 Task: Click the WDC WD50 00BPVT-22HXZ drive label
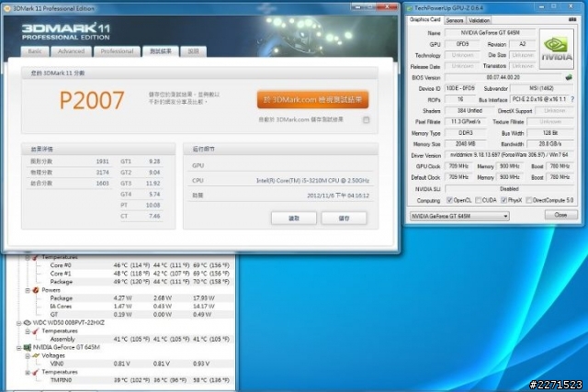click(x=69, y=322)
